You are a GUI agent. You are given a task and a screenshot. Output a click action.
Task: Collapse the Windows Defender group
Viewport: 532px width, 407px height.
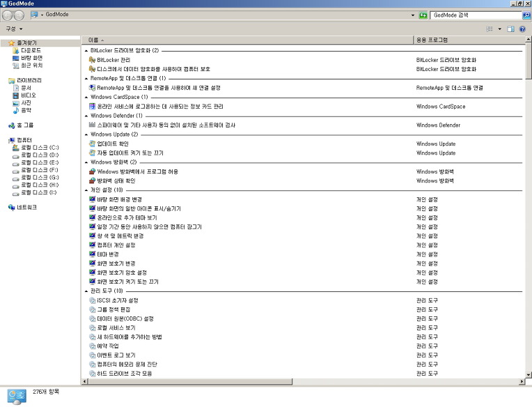[86, 116]
